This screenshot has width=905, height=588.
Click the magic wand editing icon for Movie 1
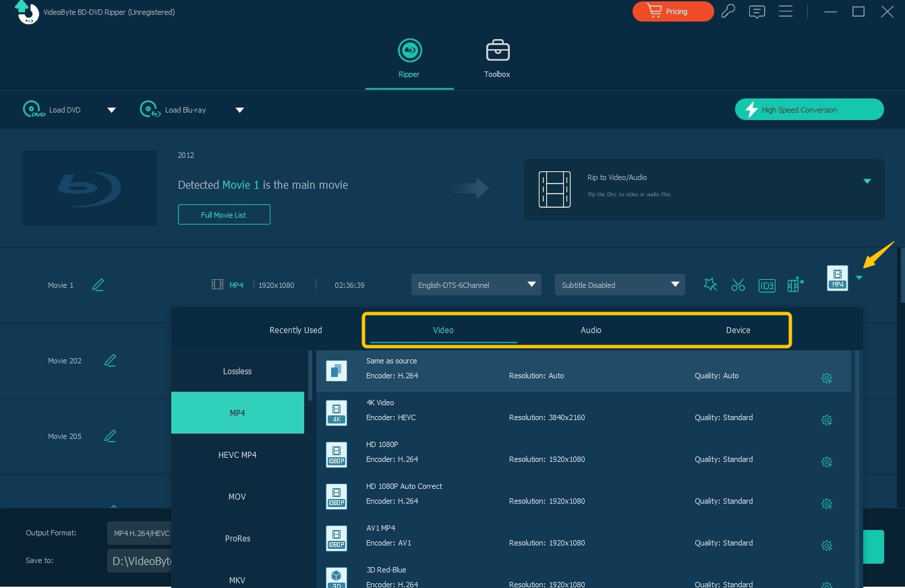point(710,285)
